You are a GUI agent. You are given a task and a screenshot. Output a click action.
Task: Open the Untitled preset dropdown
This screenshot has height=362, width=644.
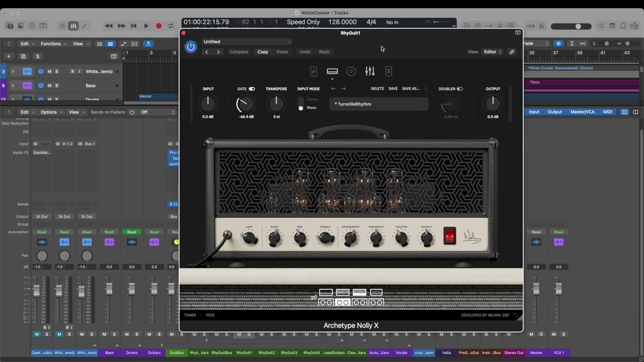(x=247, y=42)
